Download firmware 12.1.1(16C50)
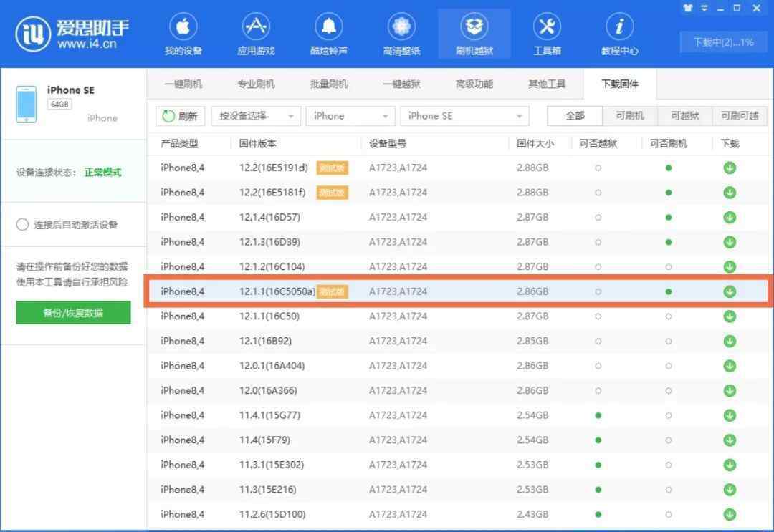 pyautogui.click(x=730, y=316)
